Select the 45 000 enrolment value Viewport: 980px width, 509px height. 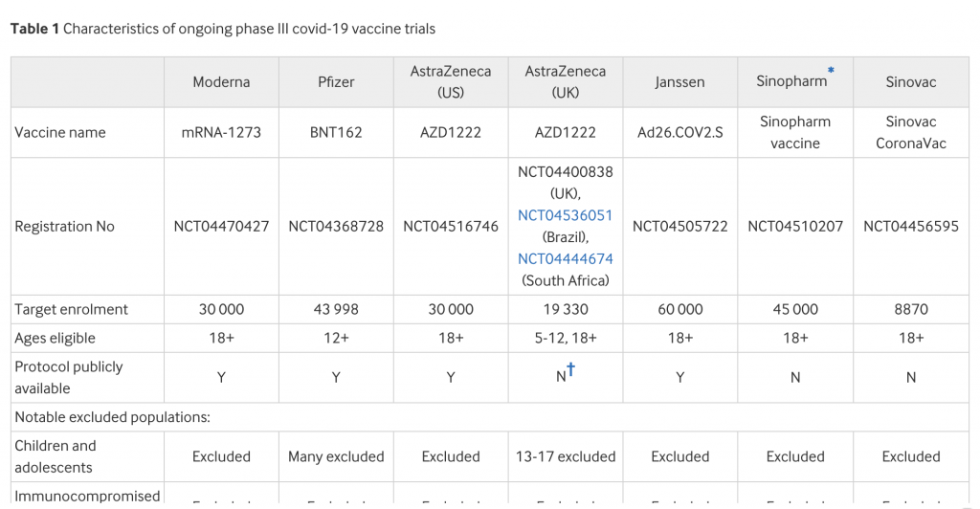(x=795, y=309)
